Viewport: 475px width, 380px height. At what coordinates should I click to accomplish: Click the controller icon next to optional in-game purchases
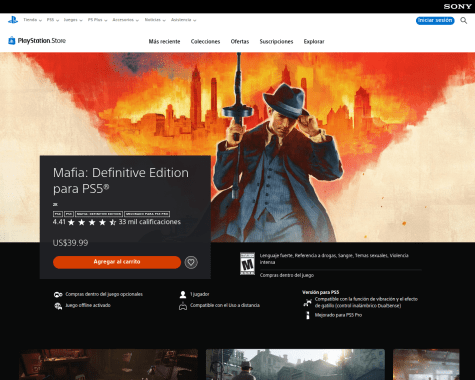pyautogui.click(x=58, y=294)
